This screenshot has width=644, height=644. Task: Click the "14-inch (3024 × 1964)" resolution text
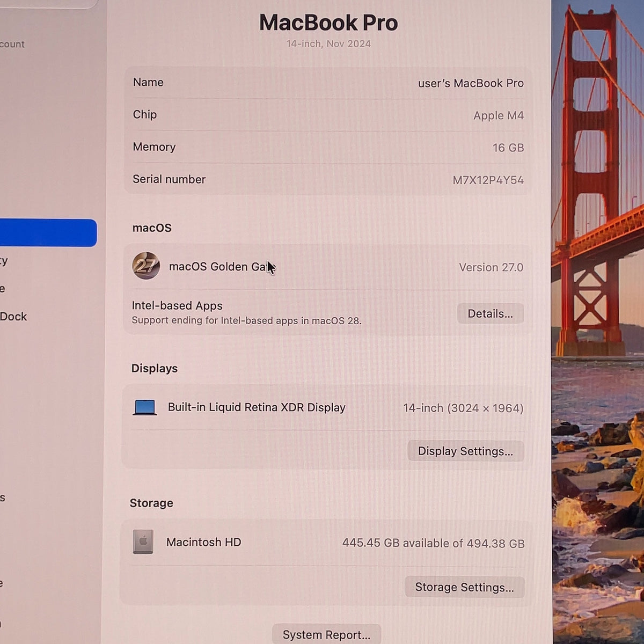463,408
